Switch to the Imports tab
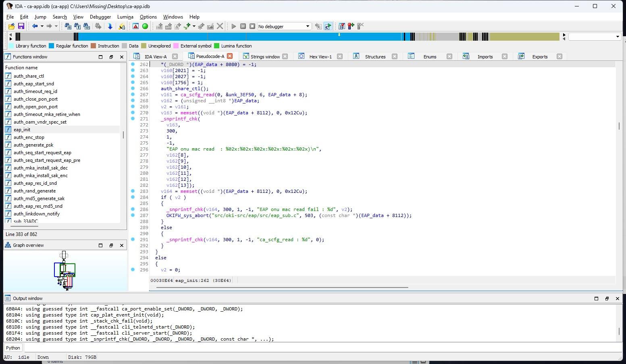626x364 pixels. tap(485, 57)
